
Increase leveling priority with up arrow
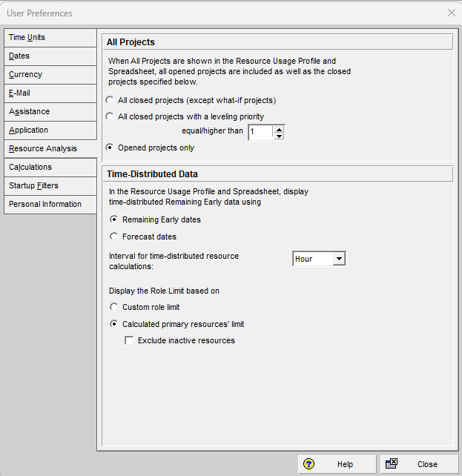click(279, 129)
